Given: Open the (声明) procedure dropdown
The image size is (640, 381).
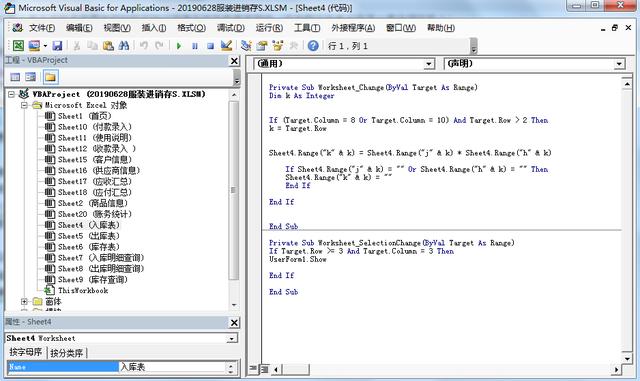Looking at the screenshot, I should tap(619, 64).
